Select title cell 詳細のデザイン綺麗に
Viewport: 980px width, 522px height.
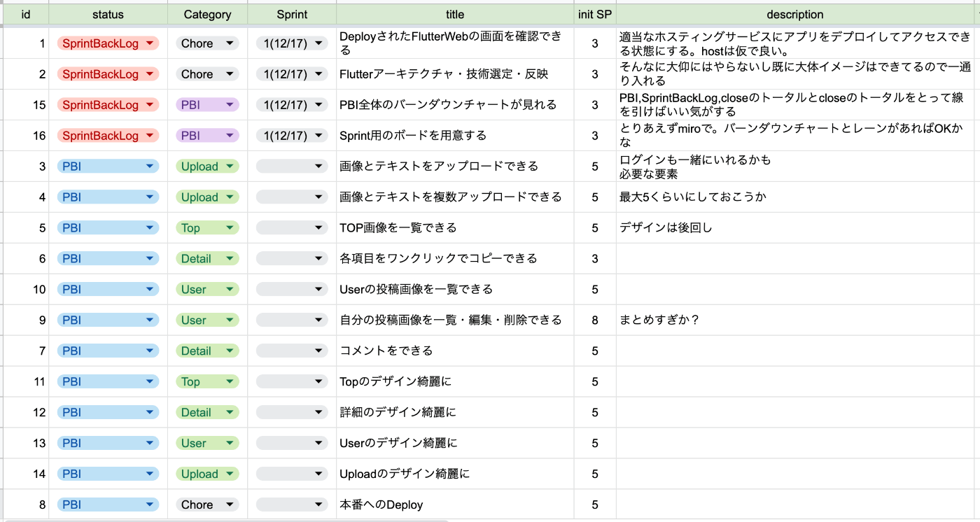pyautogui.click(x=455, y=413)
